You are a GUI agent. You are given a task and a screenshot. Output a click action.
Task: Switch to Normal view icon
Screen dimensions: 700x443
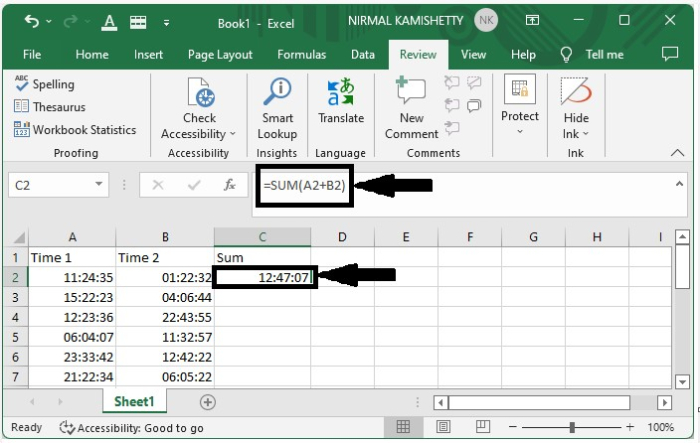pyautogui.click(x=403, y=427)
